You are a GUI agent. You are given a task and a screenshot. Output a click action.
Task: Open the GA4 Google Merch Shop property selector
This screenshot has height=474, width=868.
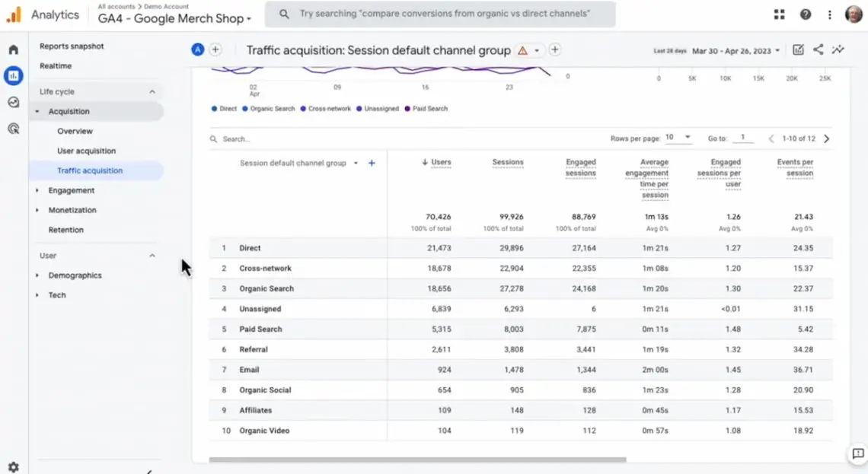(x=174, y=19)
